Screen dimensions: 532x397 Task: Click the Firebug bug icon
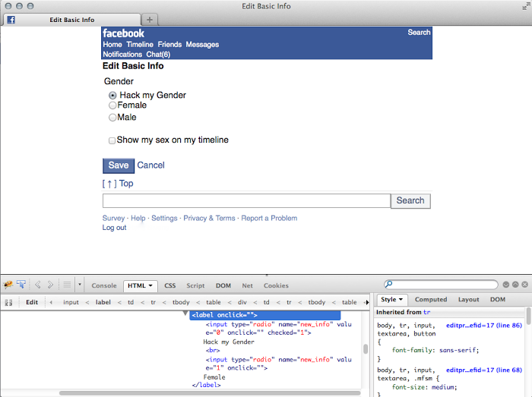pos(8,285)
